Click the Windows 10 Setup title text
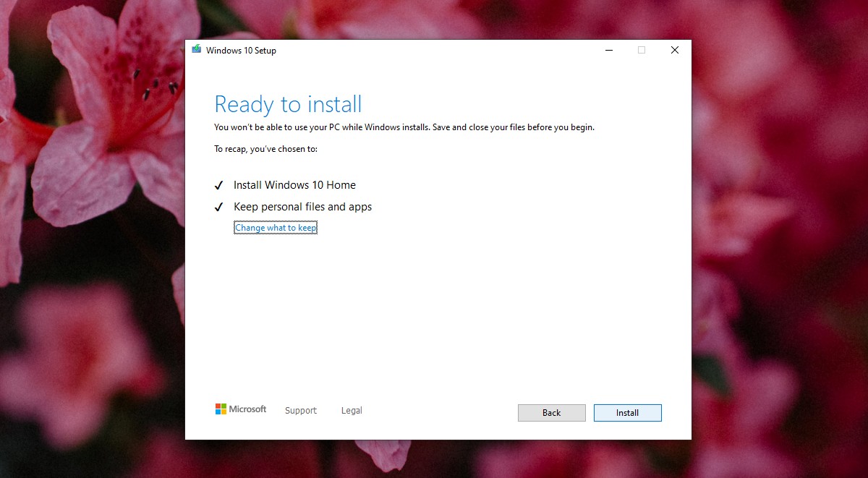This screenshot has width=868, height=478. tap(242, 50)
